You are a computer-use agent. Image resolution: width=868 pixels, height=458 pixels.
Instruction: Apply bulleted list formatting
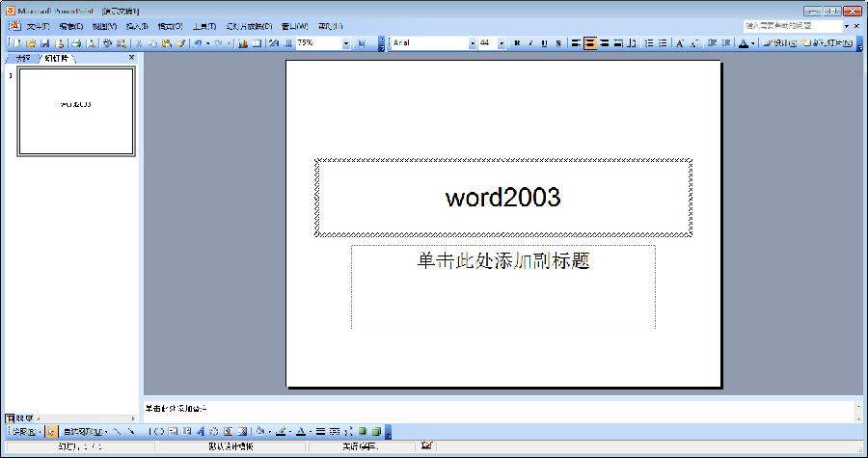click(664, 43)
